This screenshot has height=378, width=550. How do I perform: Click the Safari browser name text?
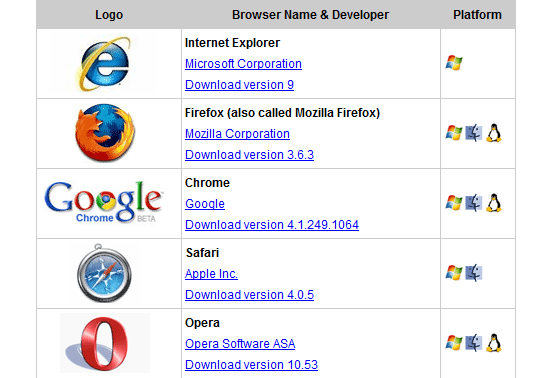pyautogui.click(x=202, y=253)
